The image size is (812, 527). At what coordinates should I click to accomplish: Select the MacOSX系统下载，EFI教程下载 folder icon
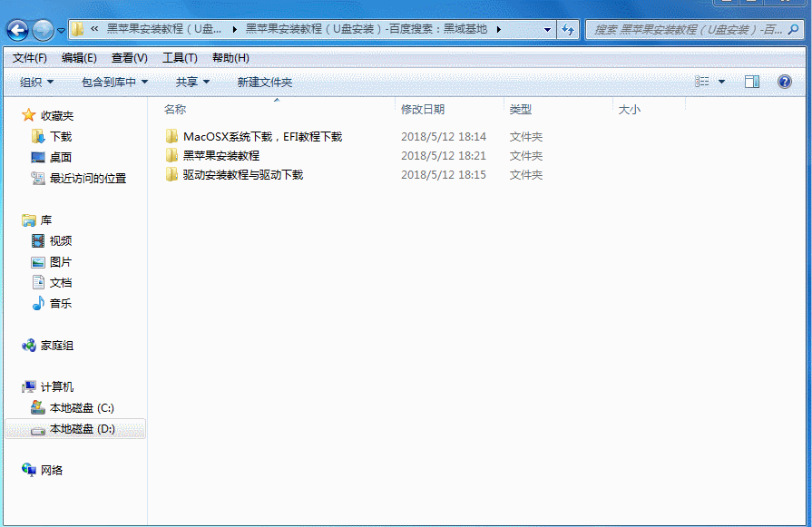coord(172,137)
